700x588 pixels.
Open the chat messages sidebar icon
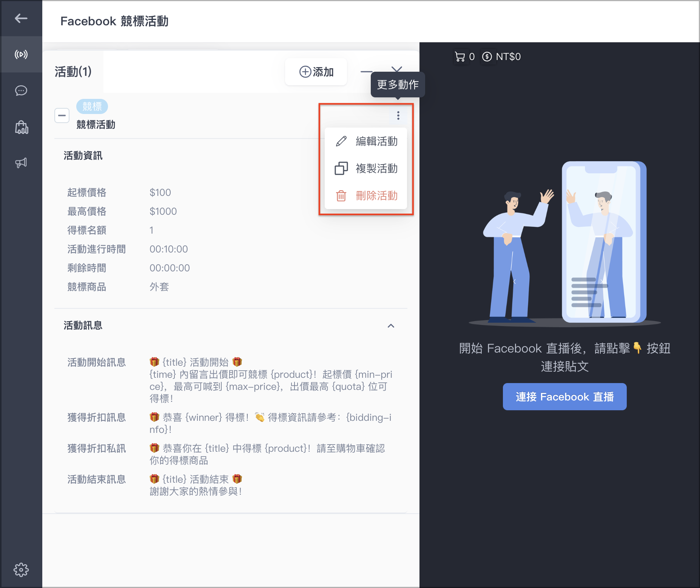[x=21, y=91]
